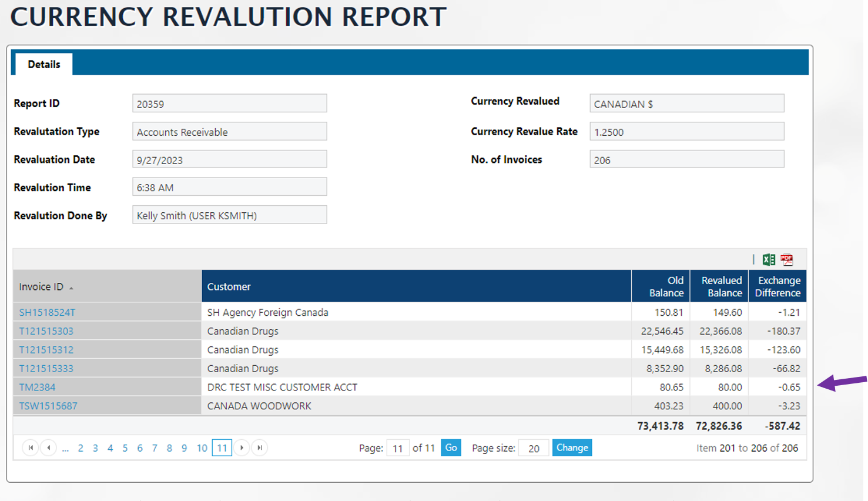Go to previous page of results
This screenshot has height=501, width=868.
(x=49, y=448)
